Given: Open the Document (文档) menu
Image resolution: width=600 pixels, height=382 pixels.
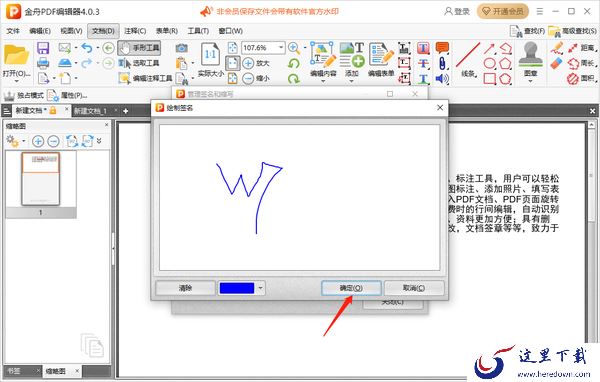Looking at the screenshot, I should [x=103, y=31].
